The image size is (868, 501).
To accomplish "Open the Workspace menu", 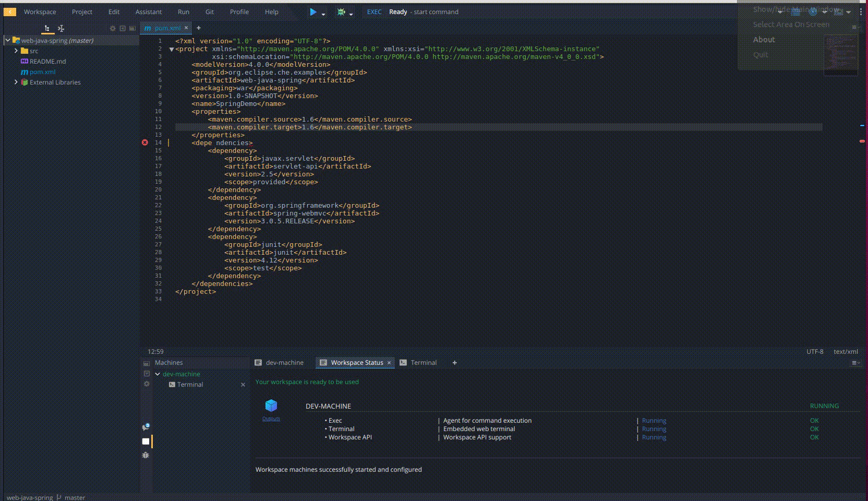I will (x=40, y=11).
